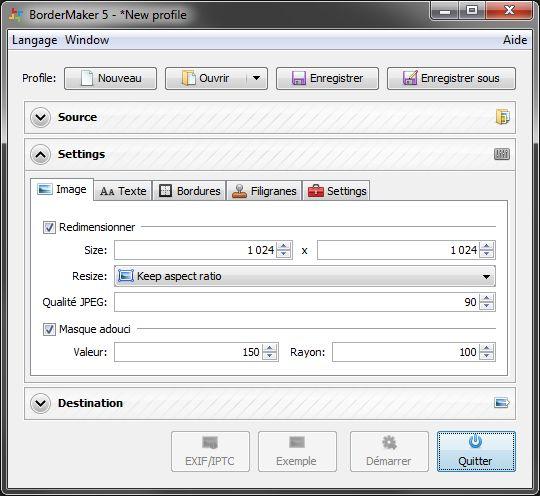The height and width of the screenshot is (496, 540).
Task: Click the Valeur input field
Action: pos(189,352)
